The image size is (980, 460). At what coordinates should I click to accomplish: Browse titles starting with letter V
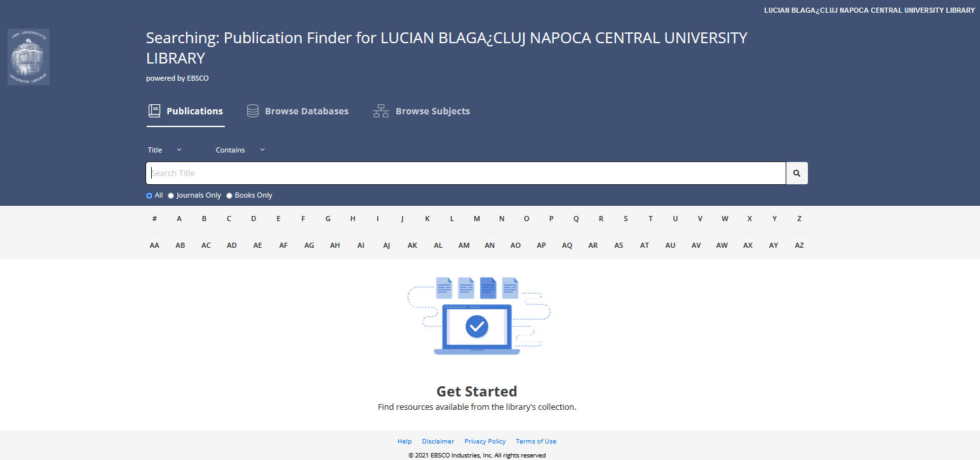pos(700,219)
